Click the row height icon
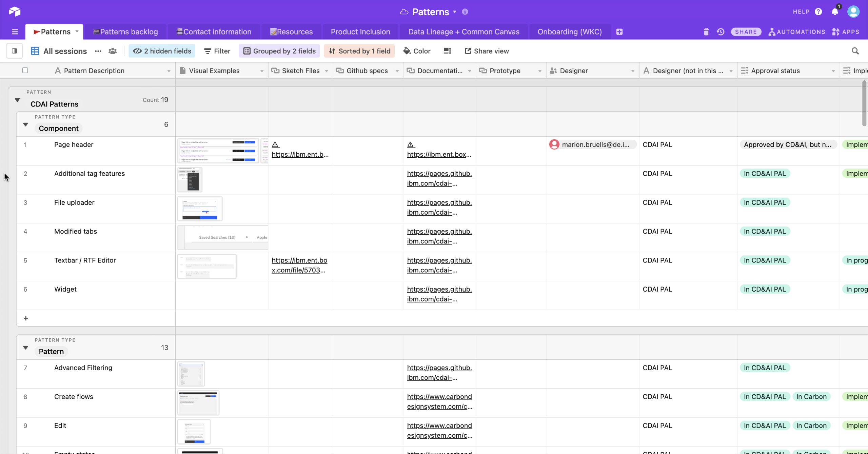868x454 pixels. 447,51
